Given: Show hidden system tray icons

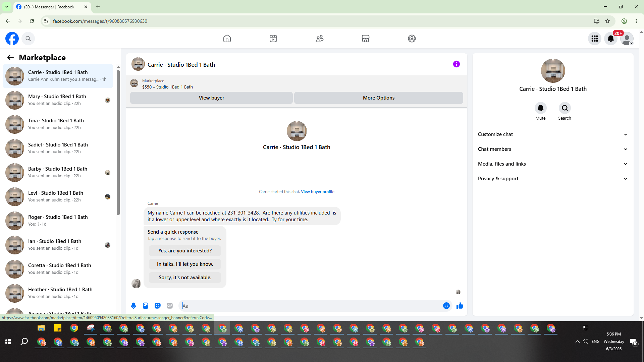Looking at the screenshot, I should click(577, 342).
